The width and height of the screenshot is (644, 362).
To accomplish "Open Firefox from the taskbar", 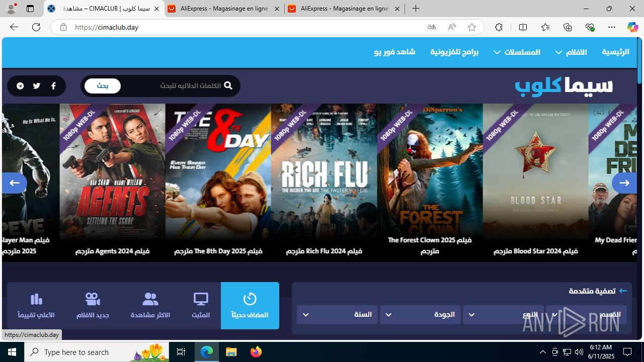I will pyautogui.click(x=256, y=352).
